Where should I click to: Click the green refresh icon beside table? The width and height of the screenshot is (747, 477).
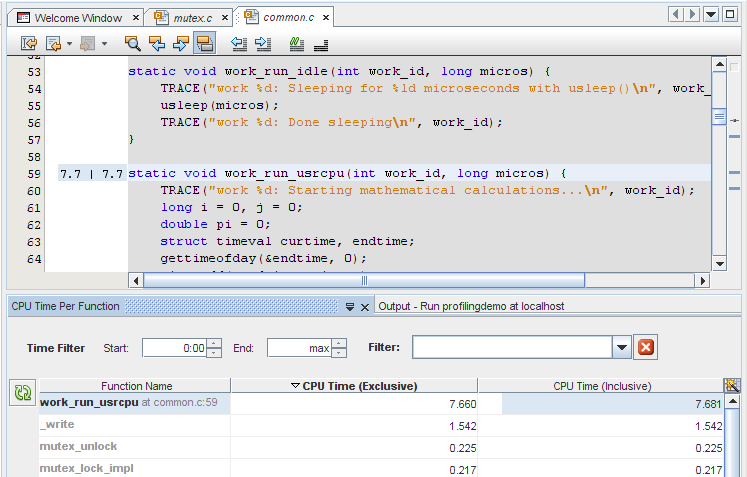(21, 394)
